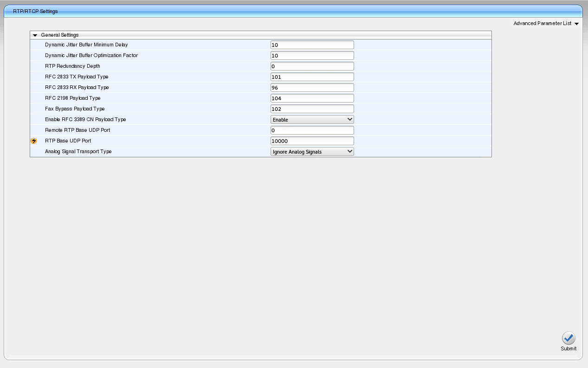Click the RFC 2198 Payload Type label

73,98
